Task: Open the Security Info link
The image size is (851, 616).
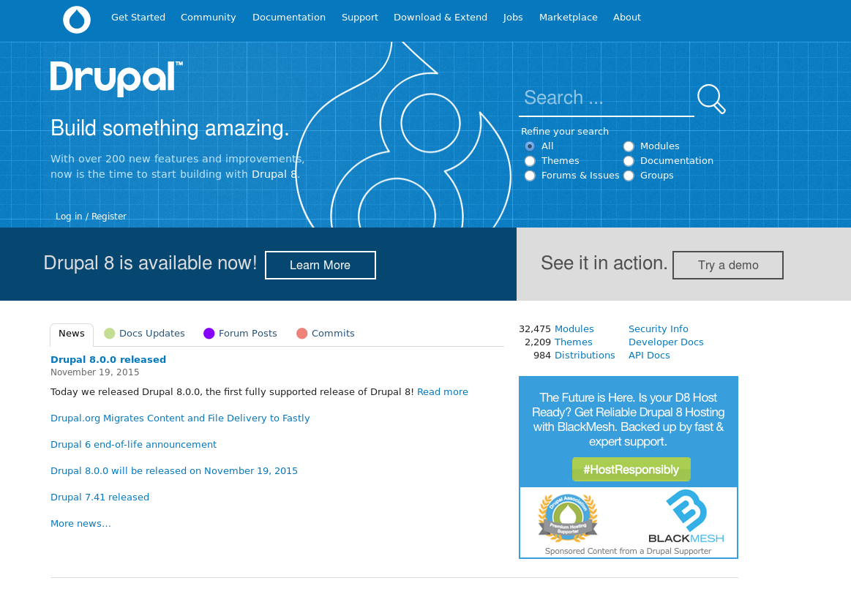Action: [x=659, y=329]
